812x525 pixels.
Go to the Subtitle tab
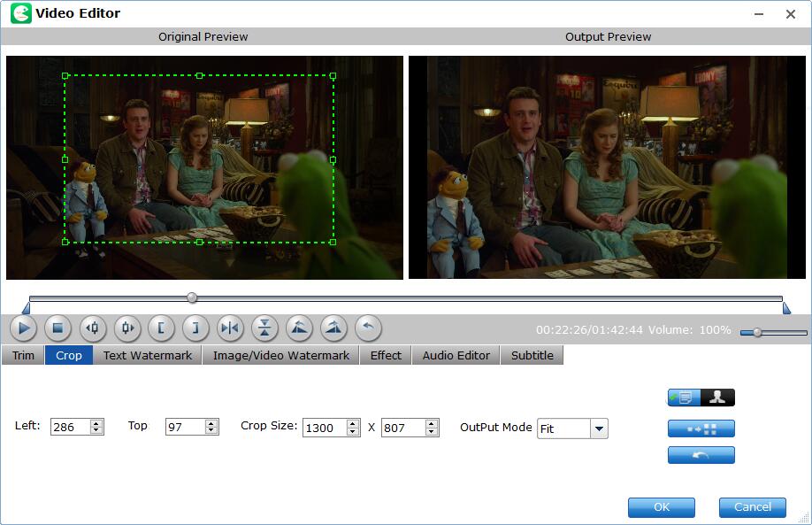click(532, 356)
